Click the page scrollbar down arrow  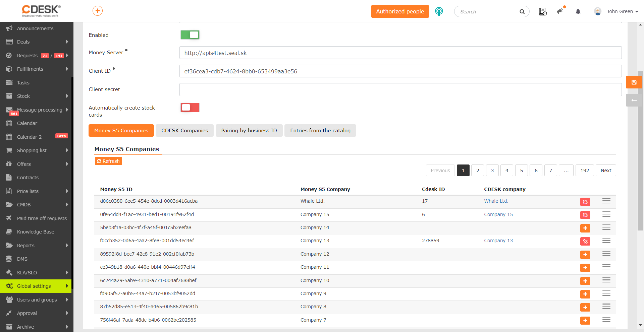coord(640,325)
